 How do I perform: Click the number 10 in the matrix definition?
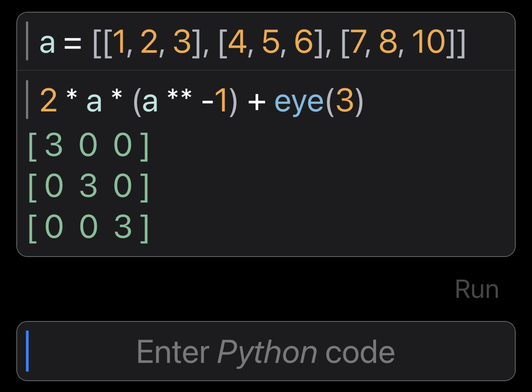pos(428,42)
